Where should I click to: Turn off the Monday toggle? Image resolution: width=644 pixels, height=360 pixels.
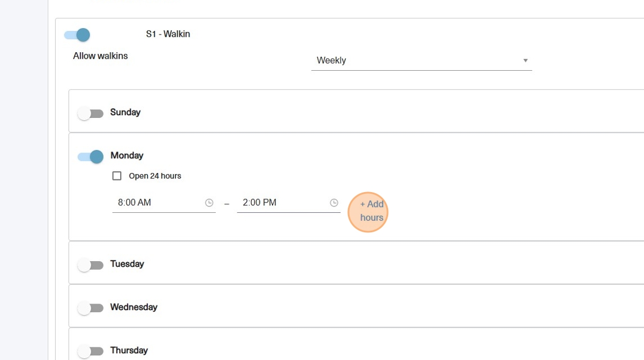pyautogui.click(x=90, y=156)
